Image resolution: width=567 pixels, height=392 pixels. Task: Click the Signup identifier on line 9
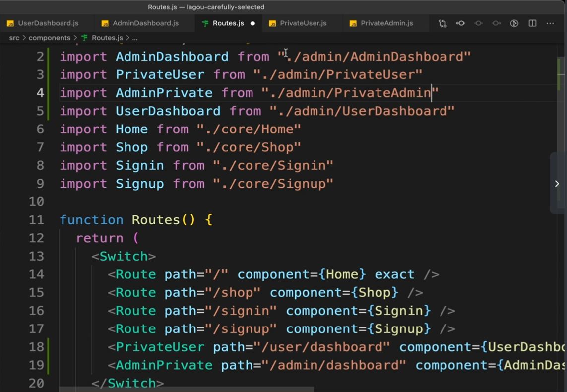tap(140, 184)
